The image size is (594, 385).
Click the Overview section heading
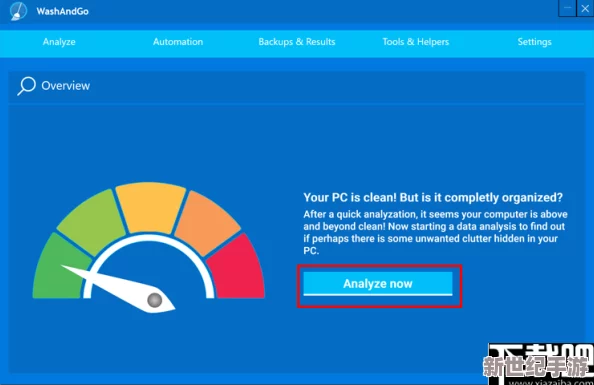(x=66, y=86)
